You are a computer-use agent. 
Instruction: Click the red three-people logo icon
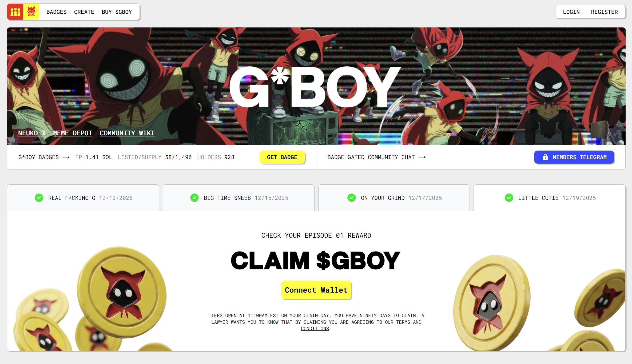15,12
